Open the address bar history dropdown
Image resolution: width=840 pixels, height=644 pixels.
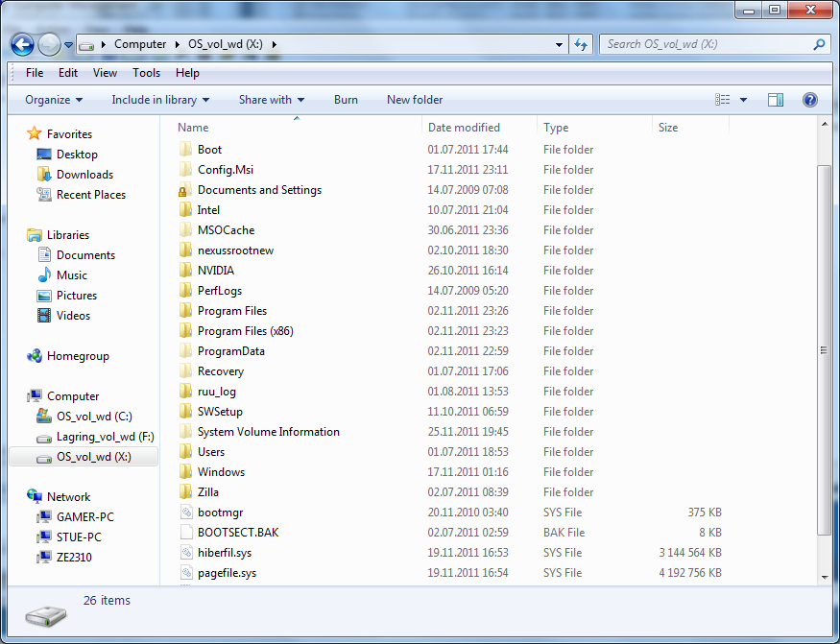pyautogui.click(x=559, y=44)
